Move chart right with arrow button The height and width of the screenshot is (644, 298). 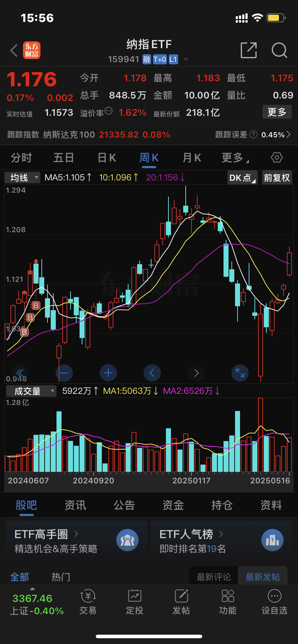(x=196, y=373)
